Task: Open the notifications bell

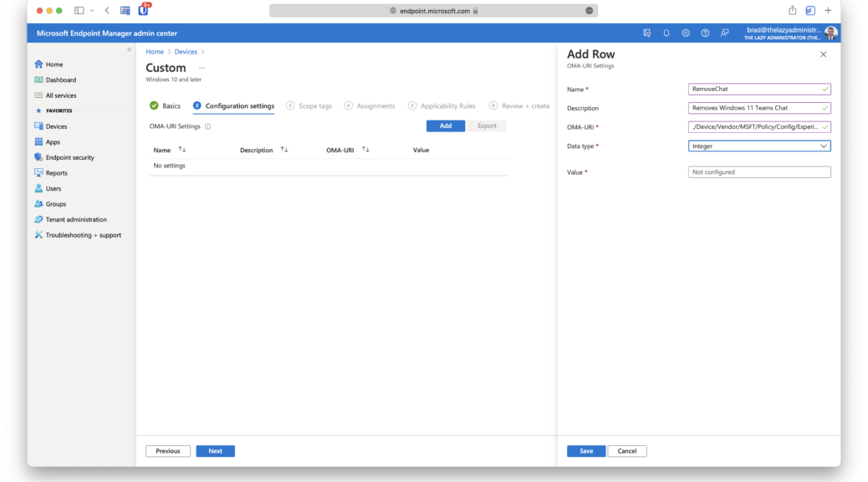Action: coord(666,33)
